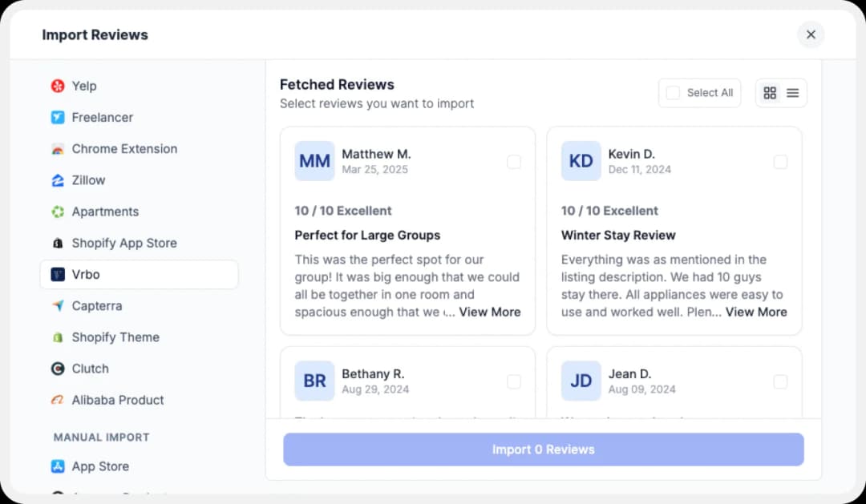Select Kevin D.'s Winter Stay Review checkbox
The image size is (866, 504).
click(x=781, y=161)
